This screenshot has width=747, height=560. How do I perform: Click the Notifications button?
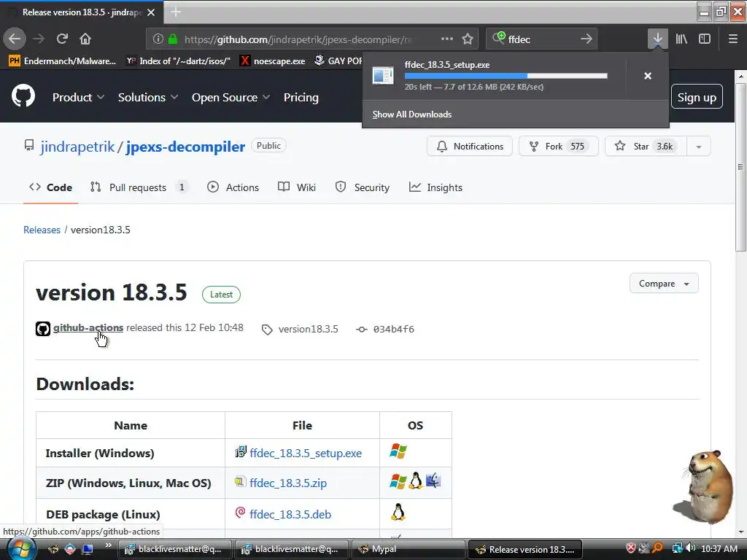pyautogui.click(x=470, y=146)
